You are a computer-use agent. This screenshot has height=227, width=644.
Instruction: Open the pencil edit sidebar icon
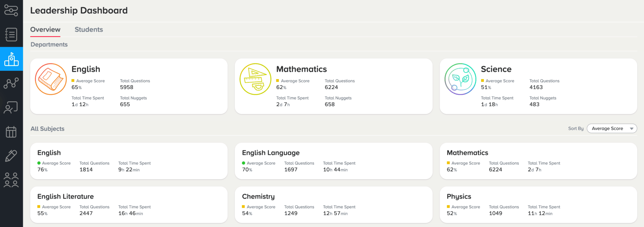click(11, 156)
